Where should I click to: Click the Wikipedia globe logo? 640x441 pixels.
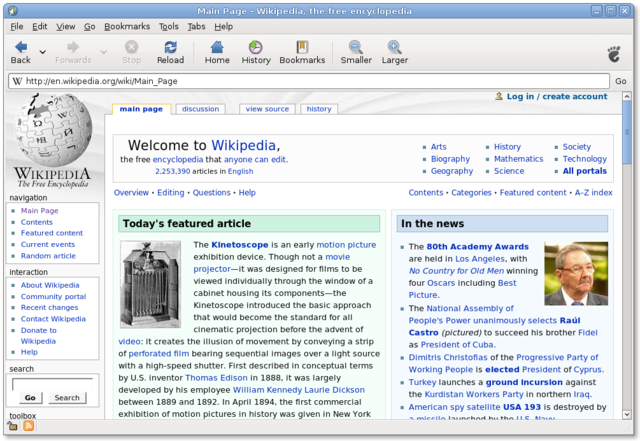click(x=53, y=129)
